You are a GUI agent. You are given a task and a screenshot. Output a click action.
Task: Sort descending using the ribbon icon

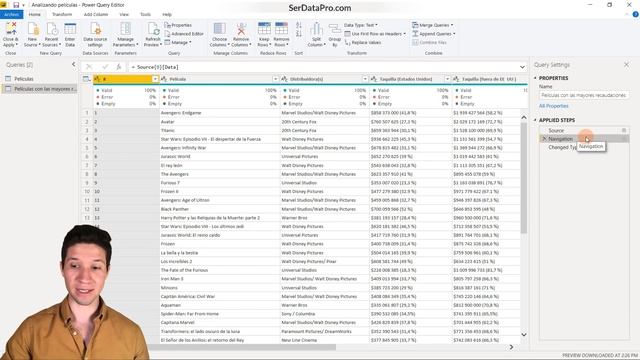(299, 34)
